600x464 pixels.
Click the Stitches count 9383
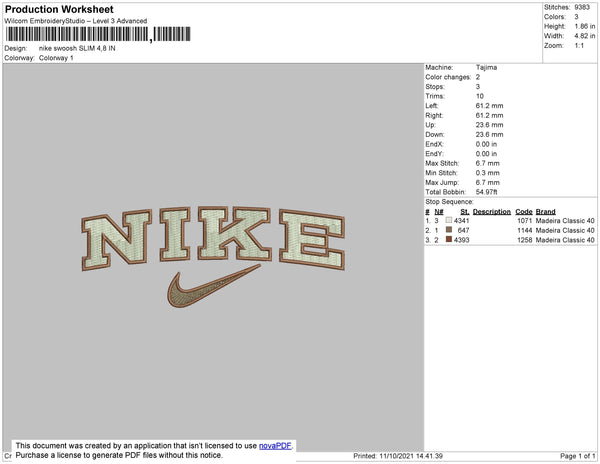[582, 7]
